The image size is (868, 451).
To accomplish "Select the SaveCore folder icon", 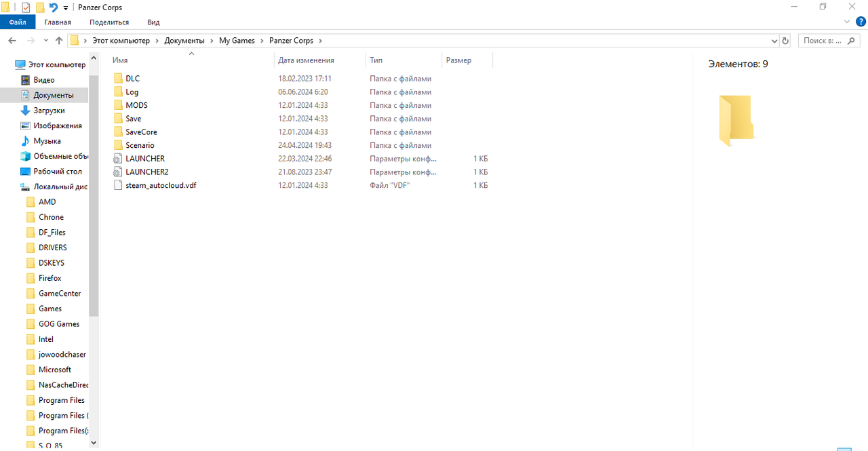I will click(x=118, y=132).
